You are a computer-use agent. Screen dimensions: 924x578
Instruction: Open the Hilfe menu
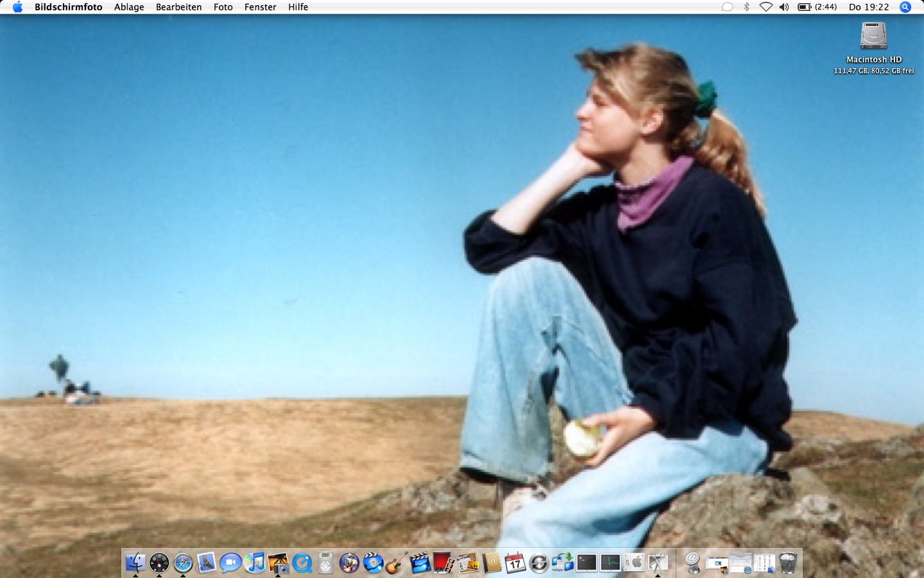click(298, 7)
